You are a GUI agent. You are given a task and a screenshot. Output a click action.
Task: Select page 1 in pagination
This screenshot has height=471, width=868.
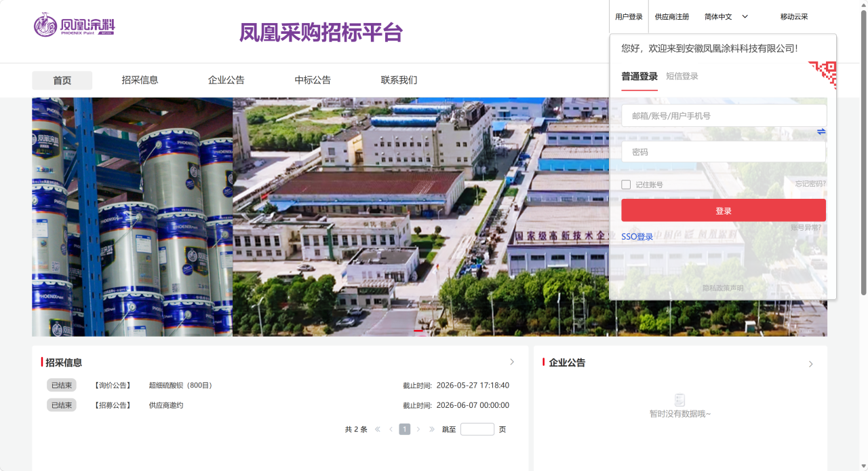coord(405,429)
